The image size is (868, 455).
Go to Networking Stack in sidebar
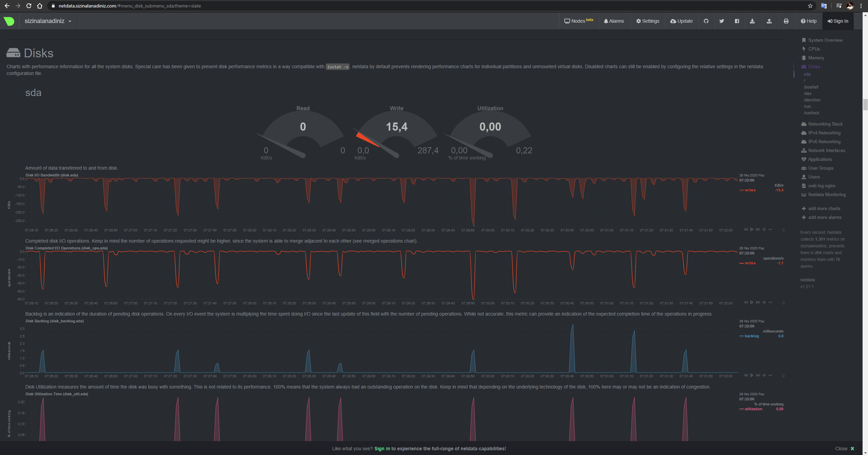pos(825,124)
